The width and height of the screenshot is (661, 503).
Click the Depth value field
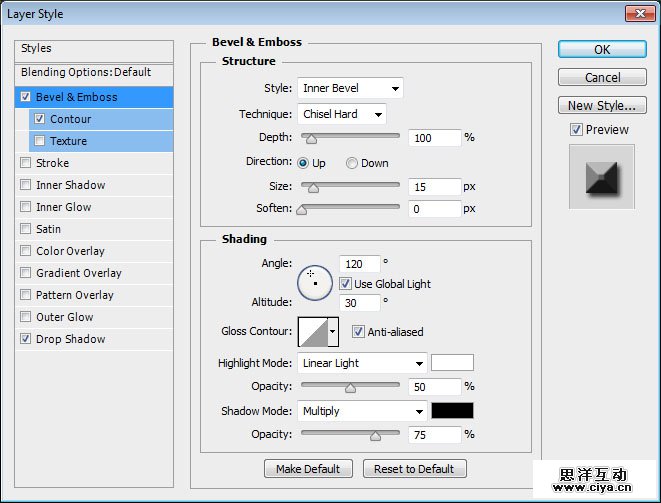pyautogui.click(x=435, y=138)
